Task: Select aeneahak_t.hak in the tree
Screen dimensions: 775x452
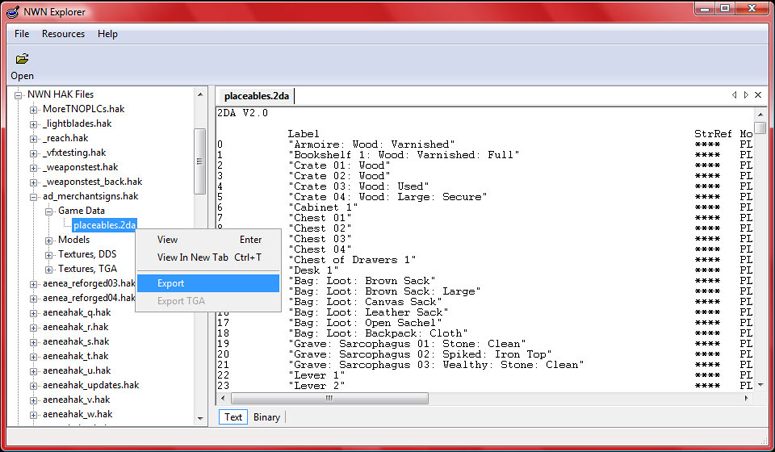Action: pos(75,356)
